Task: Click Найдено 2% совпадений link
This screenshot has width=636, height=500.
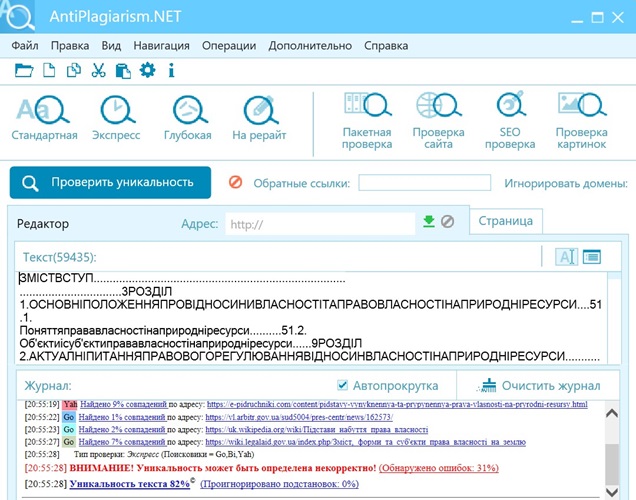Action: pyautogui.click(x=122, y=429)
